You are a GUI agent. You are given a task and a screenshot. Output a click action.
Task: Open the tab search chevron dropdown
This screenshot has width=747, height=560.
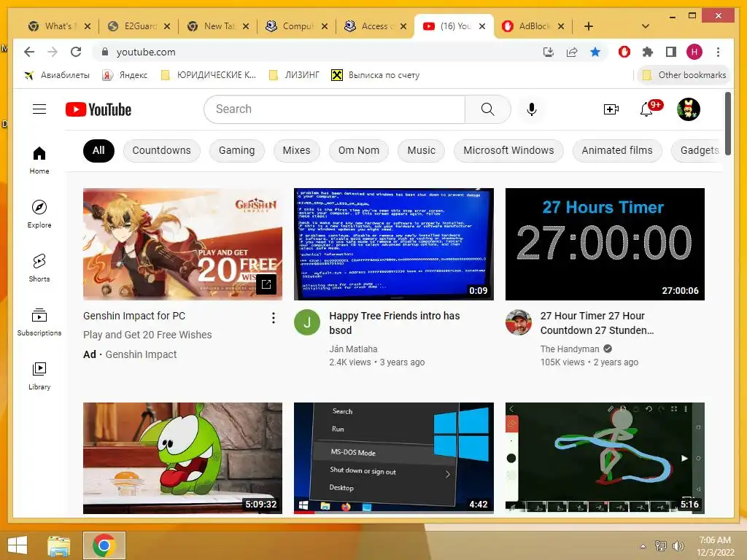tap(646, 26)
